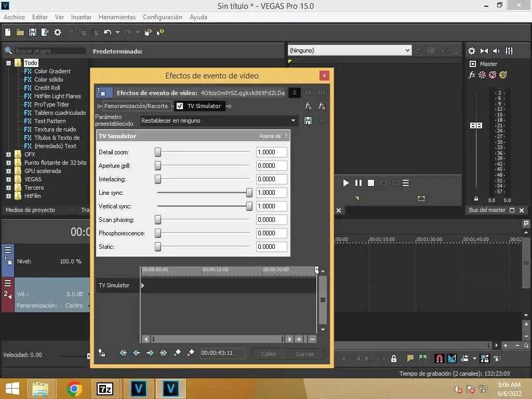Save the project with the floppy disk icon

tap(33, 32)
